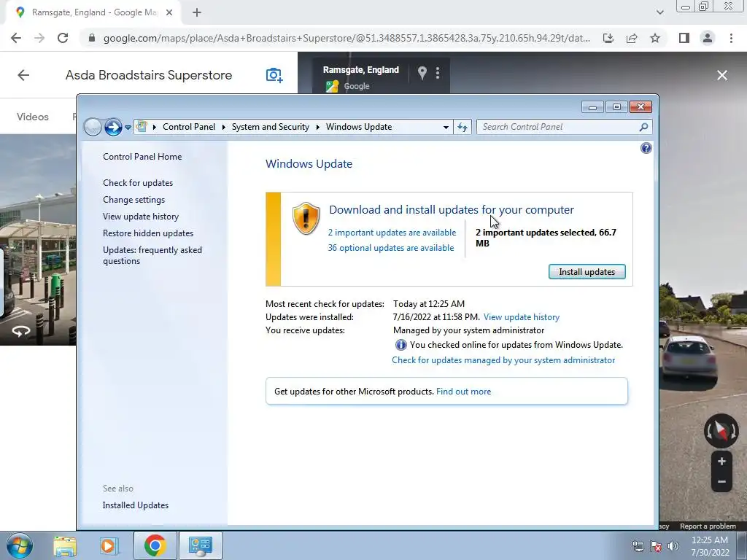Viewport: 747px width, 560px height.
Task: Open Restore hidden updates
Action: click(148, 233)
